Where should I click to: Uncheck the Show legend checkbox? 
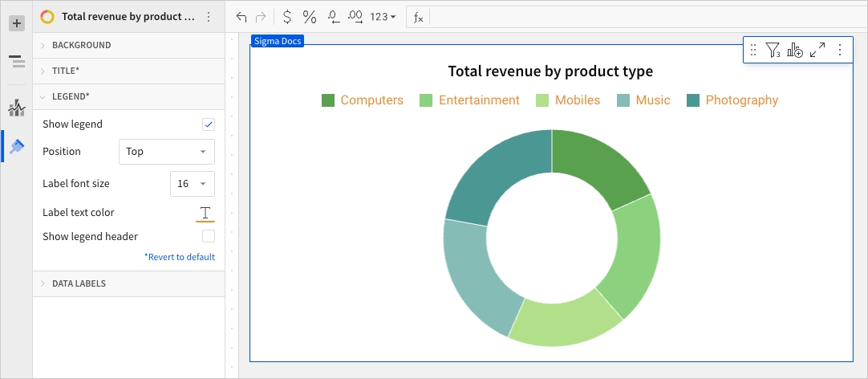point(209,124)
